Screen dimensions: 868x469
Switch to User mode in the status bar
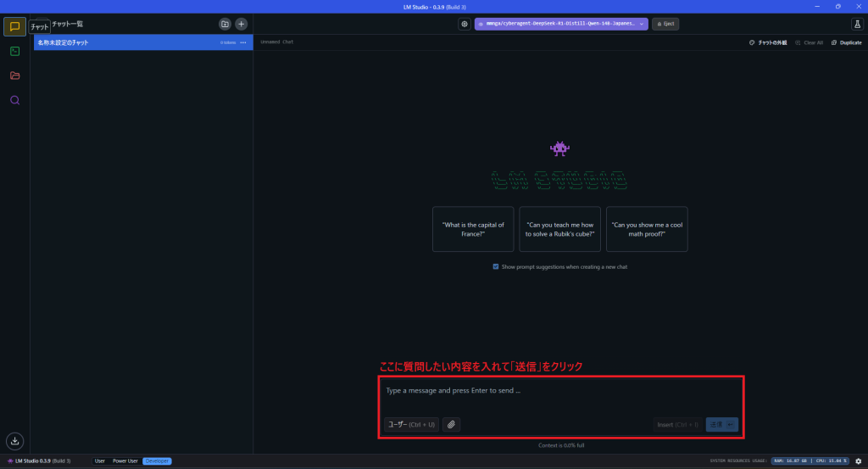(x=100, y=461)
